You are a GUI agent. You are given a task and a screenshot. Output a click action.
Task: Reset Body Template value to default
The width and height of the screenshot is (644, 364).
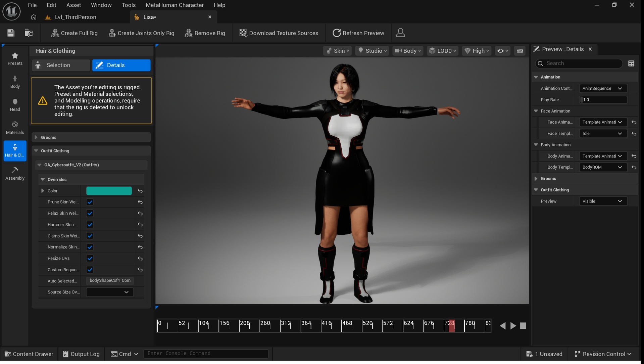click(634, 167)
